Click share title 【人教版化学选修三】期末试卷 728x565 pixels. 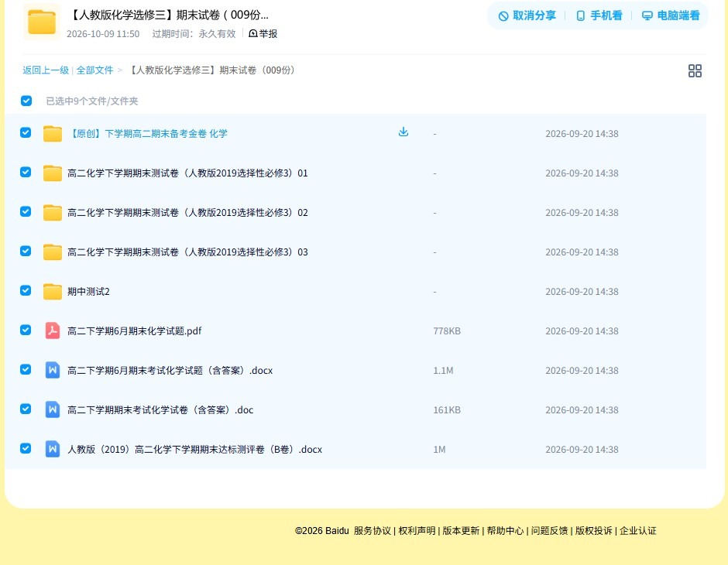(x=169, y=15)
